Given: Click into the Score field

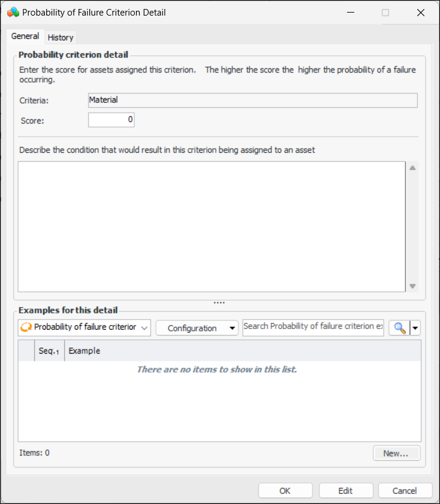Looking at the screenshot, I should pyautogui.click(x=111, y=120).
